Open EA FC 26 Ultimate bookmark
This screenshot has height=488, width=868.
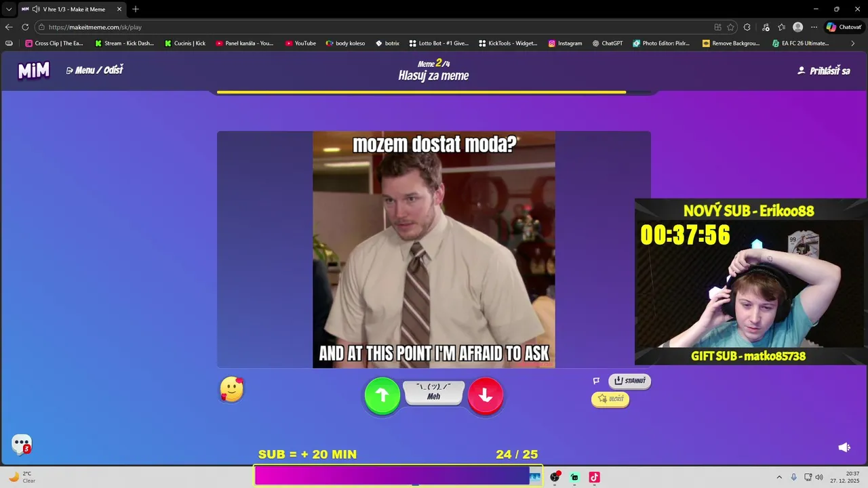(x=801, y=43)
